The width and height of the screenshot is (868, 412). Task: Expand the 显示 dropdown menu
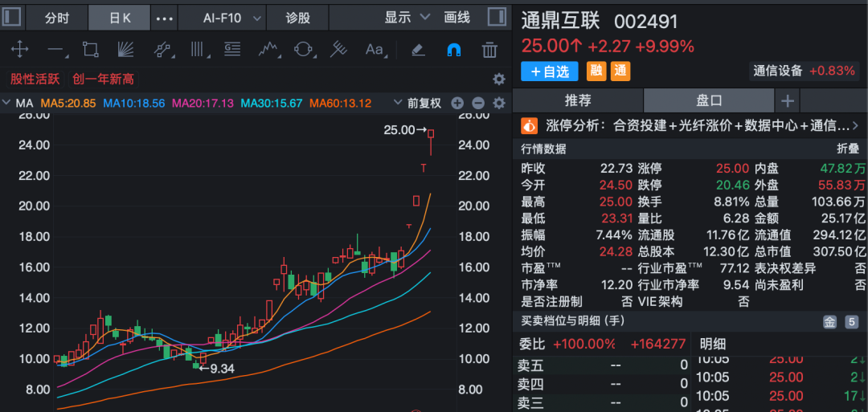tap(407, 17)
